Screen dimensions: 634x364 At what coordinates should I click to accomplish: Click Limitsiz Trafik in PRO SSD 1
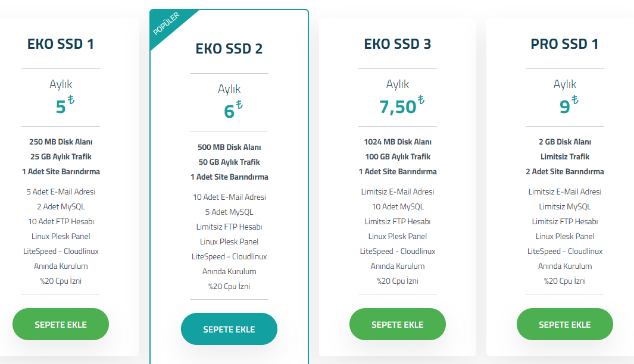click(x=564, y=157)
